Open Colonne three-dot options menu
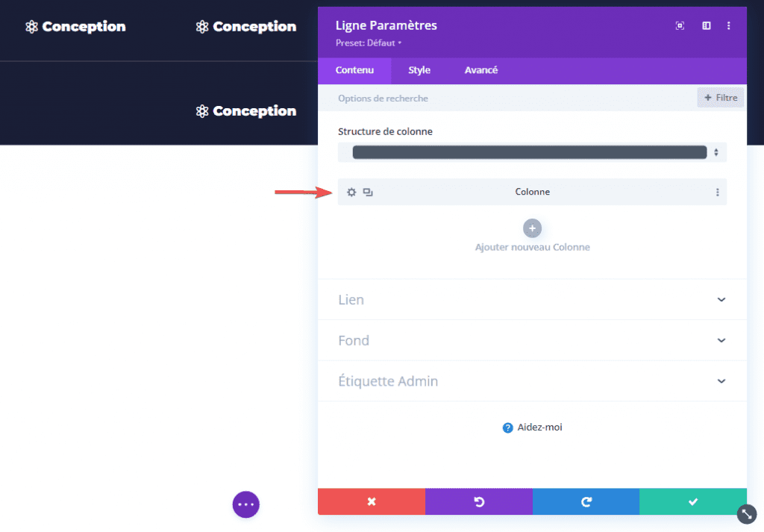Image resolution: width=764 pixels, height=532 pixels. (x=717, y=193)
